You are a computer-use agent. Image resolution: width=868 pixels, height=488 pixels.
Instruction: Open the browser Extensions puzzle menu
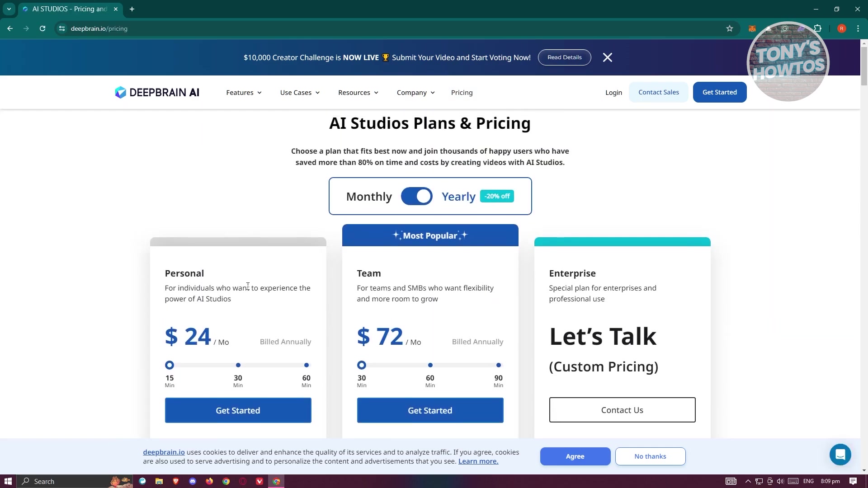coord(817,28)
